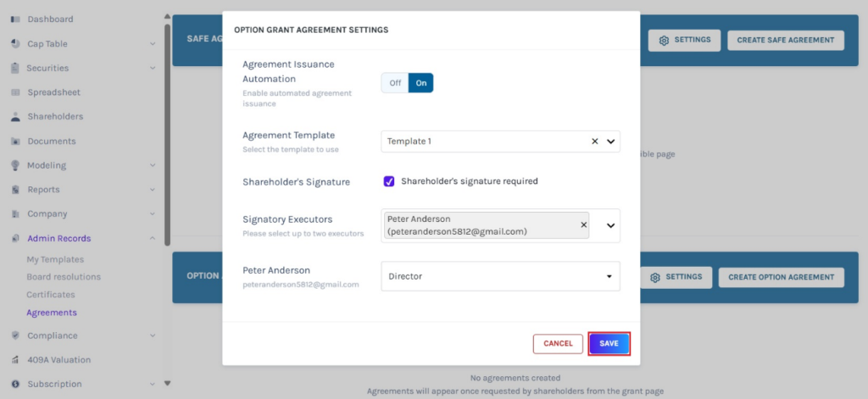
Task: Click the 409A Valuation icon
Action: [x=15, y=360]
